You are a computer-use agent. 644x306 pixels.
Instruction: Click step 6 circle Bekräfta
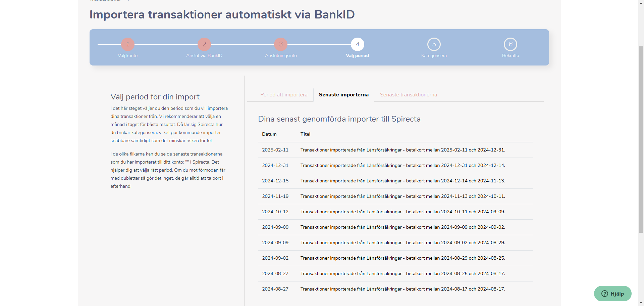(x=511, y=44)
